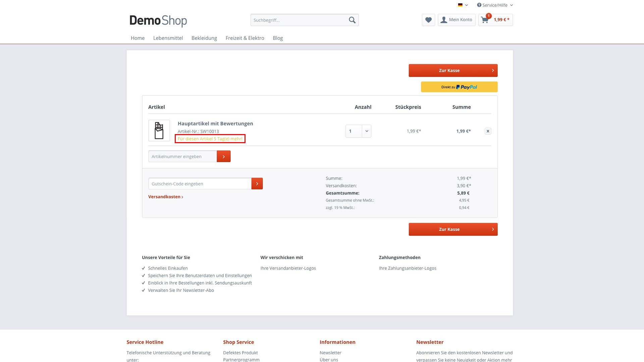
Task: Expand the Service/Hilfe menu
Action: [x=495, y=5]
